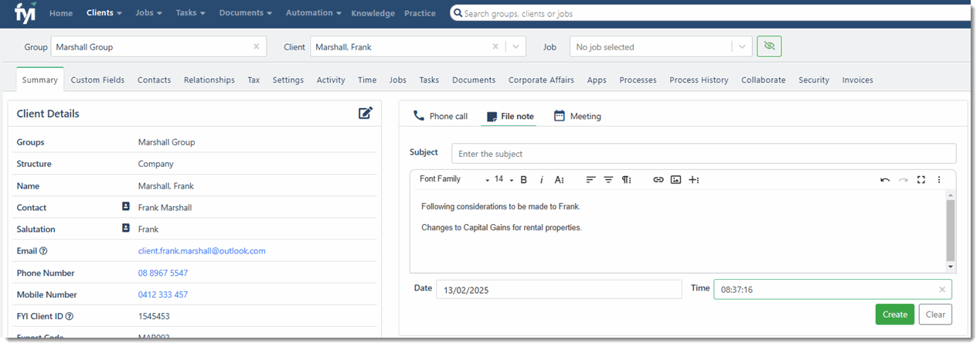
Task: Insert a link in the file note
Action: 658,179
